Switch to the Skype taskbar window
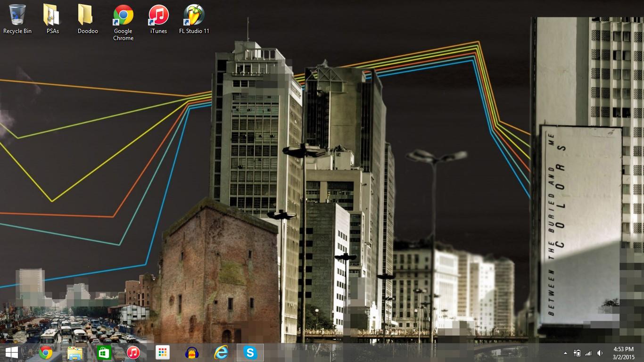Image resolution: width=644 pixels, height=362 pixels. [x=250, y=353]
